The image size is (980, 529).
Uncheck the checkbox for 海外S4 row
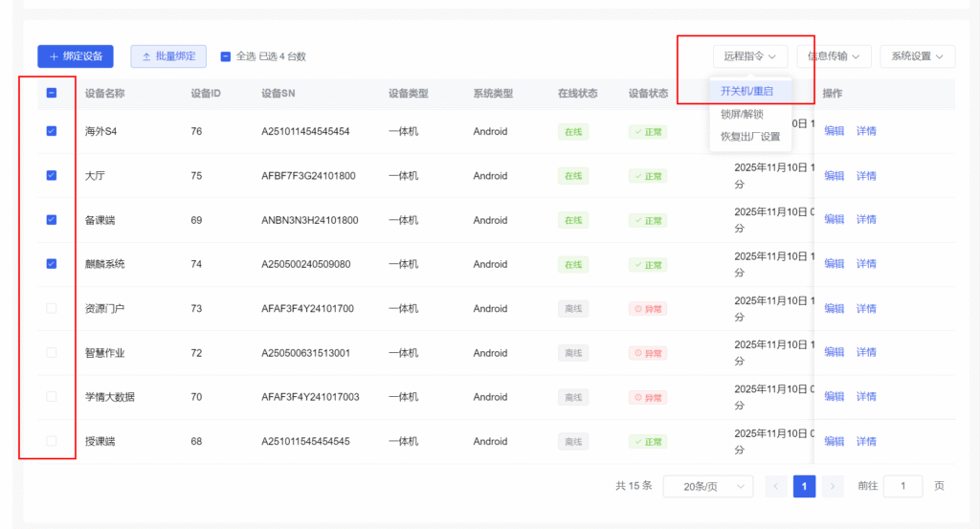tap(52, 131)
